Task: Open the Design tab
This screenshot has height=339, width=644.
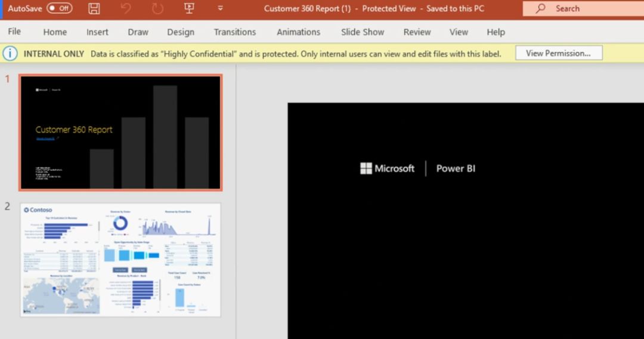Action: click(x=181, y=32)
